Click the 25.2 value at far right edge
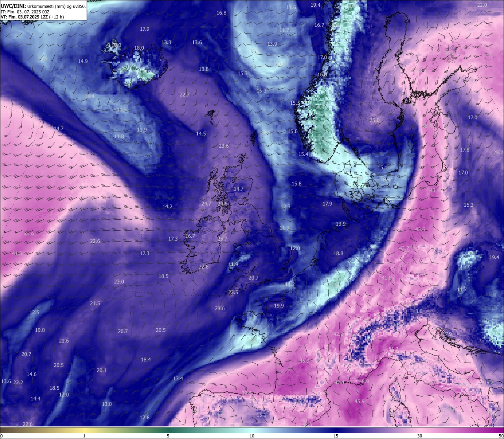 point(498,152)
